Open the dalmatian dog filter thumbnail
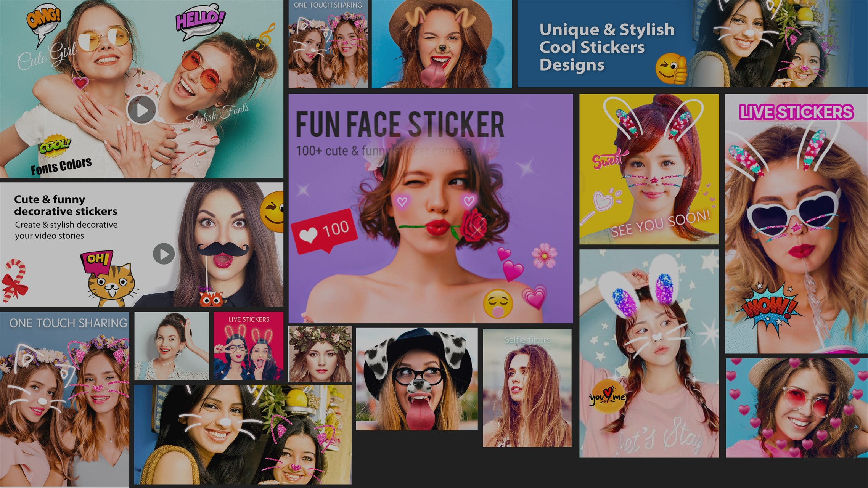The width and height of the screenshot is (868, 488). tap(416, 379)
